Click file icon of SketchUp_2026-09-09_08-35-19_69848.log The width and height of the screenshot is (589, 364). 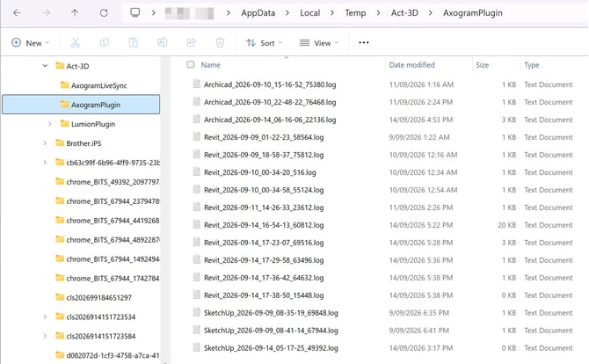[x=196, y=312]
